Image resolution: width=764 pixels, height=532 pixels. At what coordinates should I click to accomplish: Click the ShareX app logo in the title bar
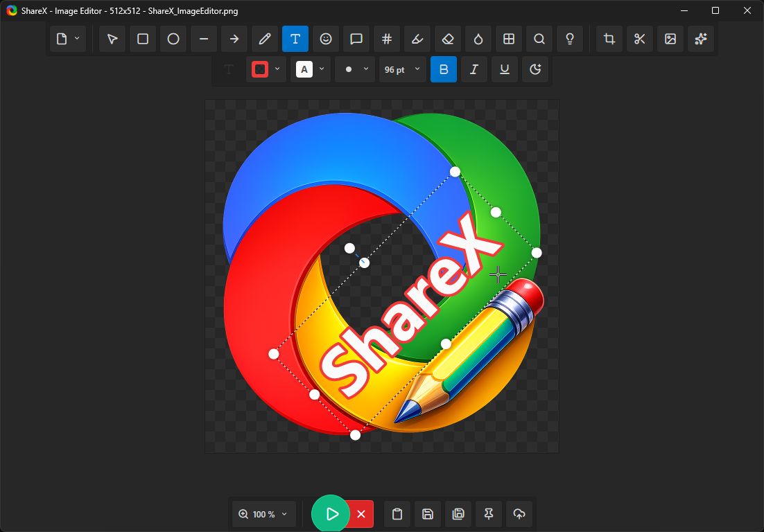click(x=12, y=10)
